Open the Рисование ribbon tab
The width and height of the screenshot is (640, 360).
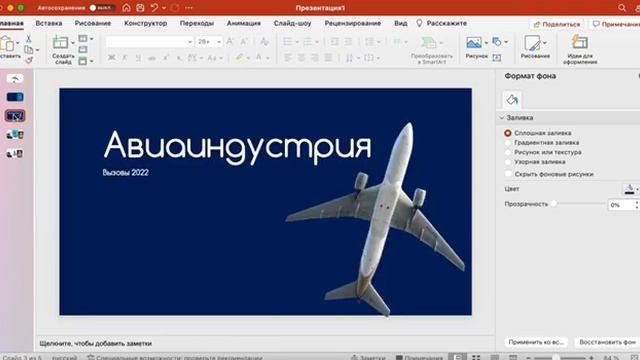[x=93, y=23]
